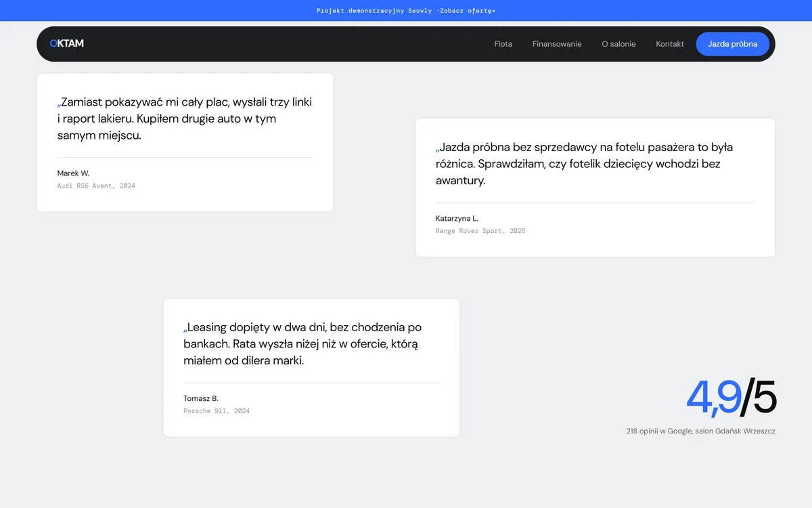Select the reviewer name Tomasz B.
Screen dimensions: 812x508
tap(201, 398)
